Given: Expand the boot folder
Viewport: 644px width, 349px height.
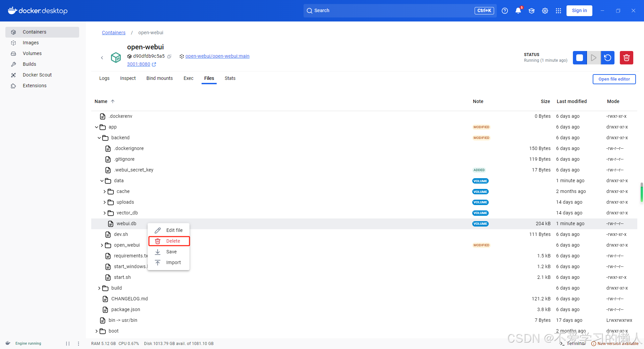Looking at the screenshot, I should click(x=97, y=331).
